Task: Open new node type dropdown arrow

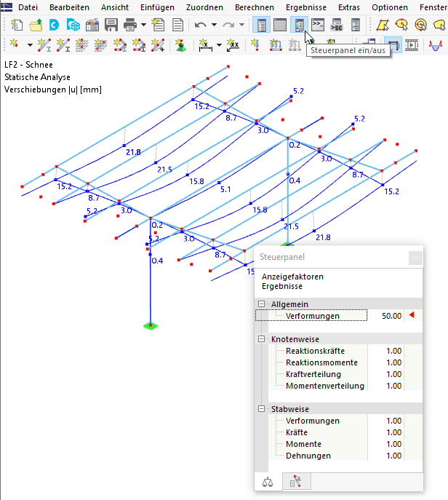Action: point(30,45)
